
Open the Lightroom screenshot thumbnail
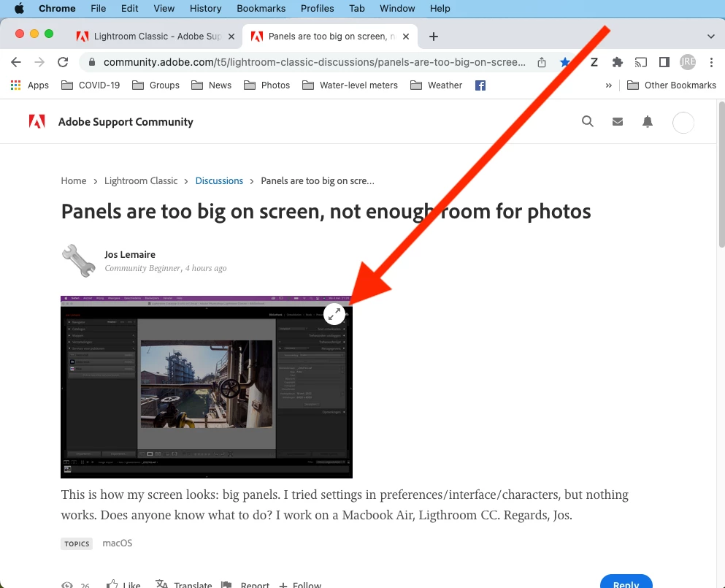pyautogui.click(x=206, y=386)
